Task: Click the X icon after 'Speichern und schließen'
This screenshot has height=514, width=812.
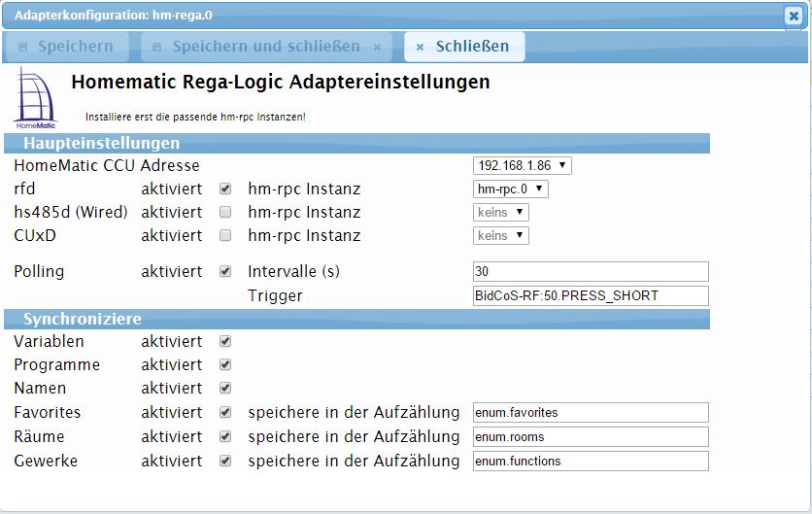Action: click(377, 47)
